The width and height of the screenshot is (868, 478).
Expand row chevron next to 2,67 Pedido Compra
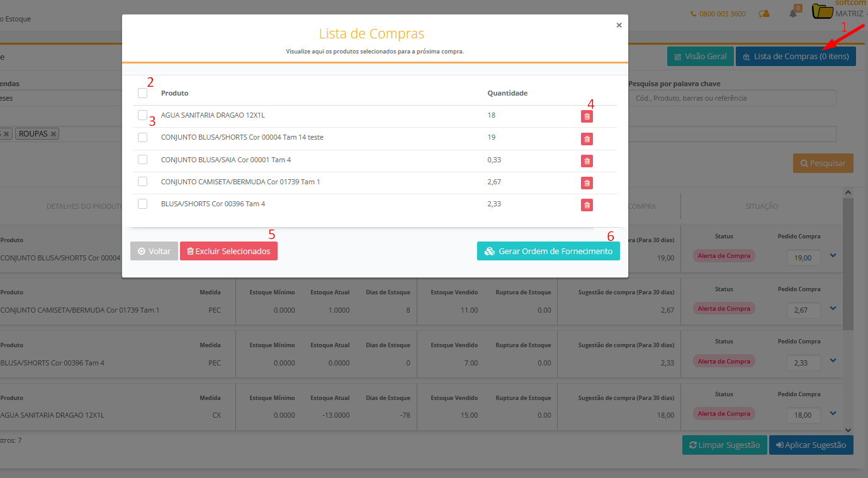click(833, 308)
